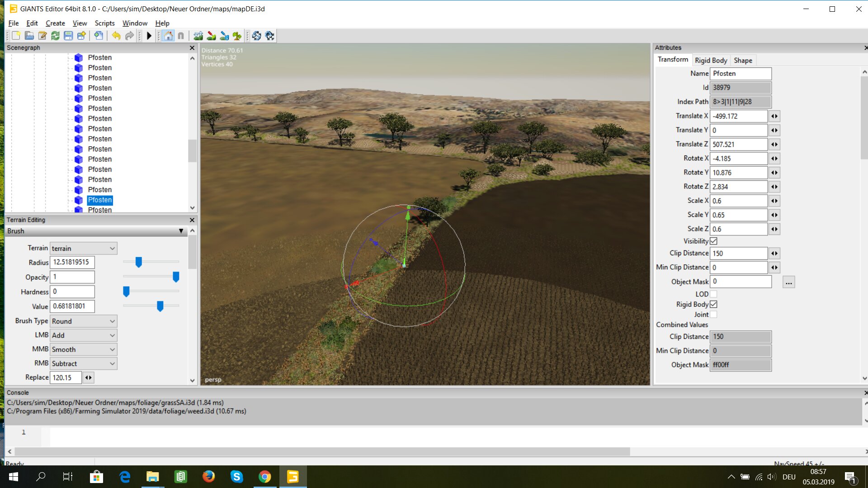Select the terrain foliage paint icon
The width and height of the screenshot is (868, 488).
click(x=237, y=36)
